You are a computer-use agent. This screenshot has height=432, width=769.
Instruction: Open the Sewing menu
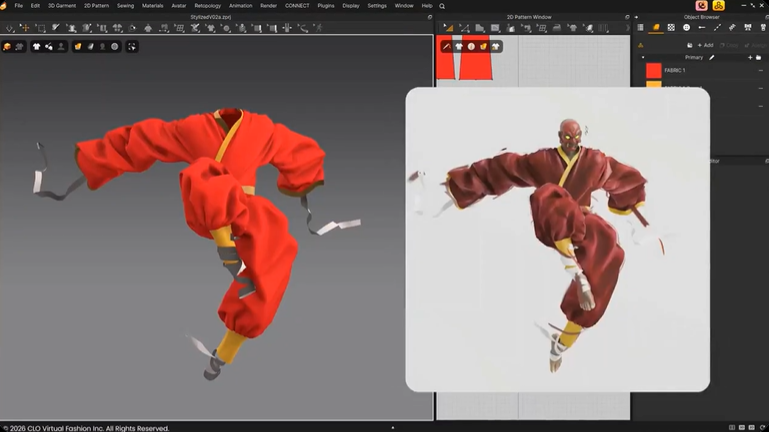pyautogui.click(x=125, y=6)
